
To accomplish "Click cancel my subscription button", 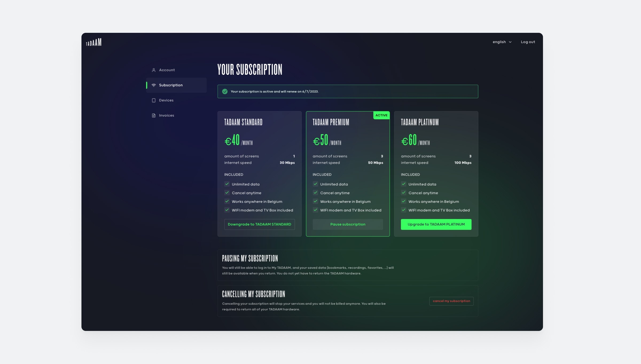I will 451,301.
